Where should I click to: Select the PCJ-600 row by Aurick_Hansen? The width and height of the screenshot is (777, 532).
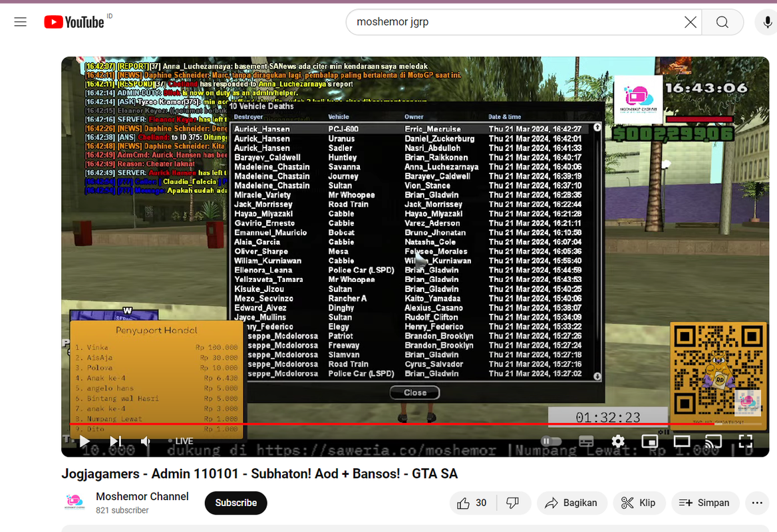410,129
